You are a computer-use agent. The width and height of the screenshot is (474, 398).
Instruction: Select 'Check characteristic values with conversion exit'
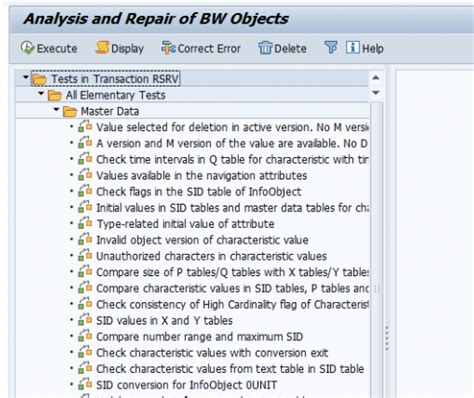pos(212,353)
